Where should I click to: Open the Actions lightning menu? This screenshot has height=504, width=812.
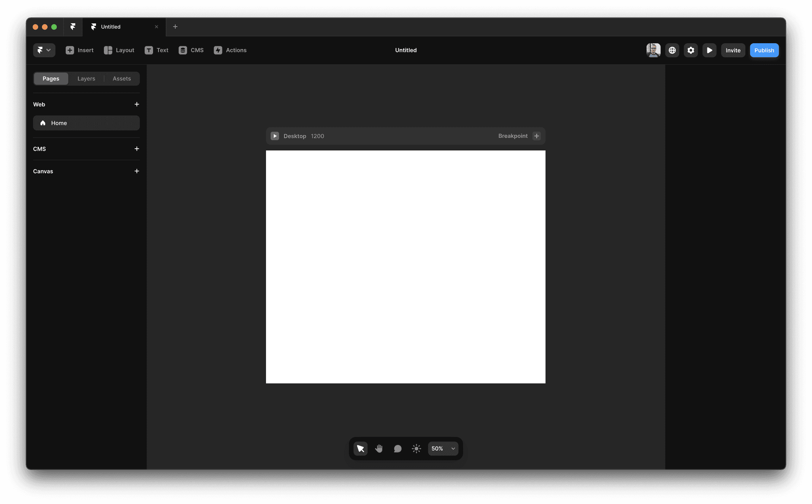(x=218, y=50)
